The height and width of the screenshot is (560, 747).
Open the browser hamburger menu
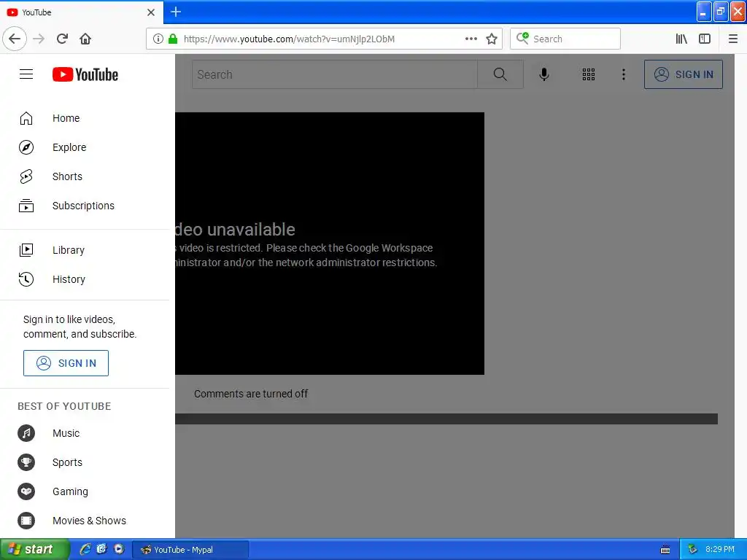click(733, 39)
